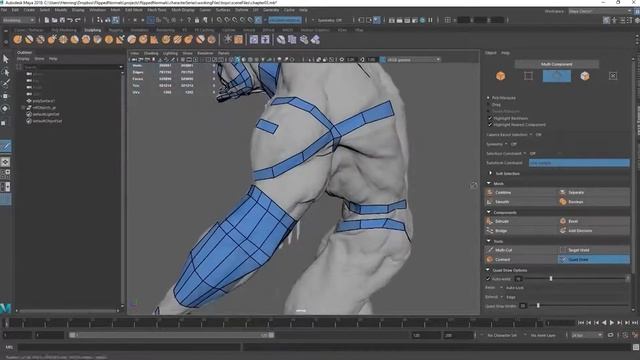This screenshot has height=360, width=640.
Task: Open the Selection Constraint dropdown
Action: pos(525,153)
